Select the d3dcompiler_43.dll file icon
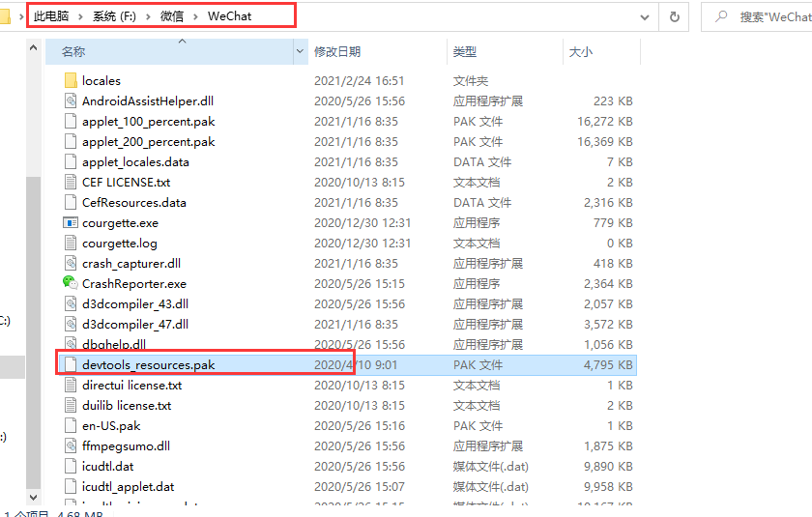This screenshot has width=812, height=517. point(71,303)
